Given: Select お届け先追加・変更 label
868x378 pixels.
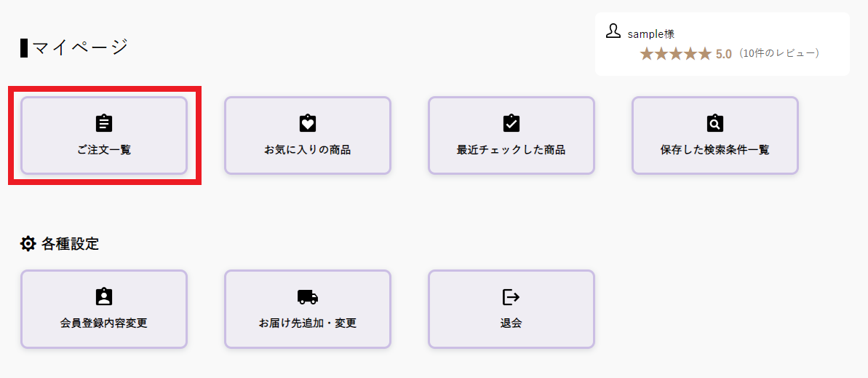Looking at the screenshot, I should (308, 323).
